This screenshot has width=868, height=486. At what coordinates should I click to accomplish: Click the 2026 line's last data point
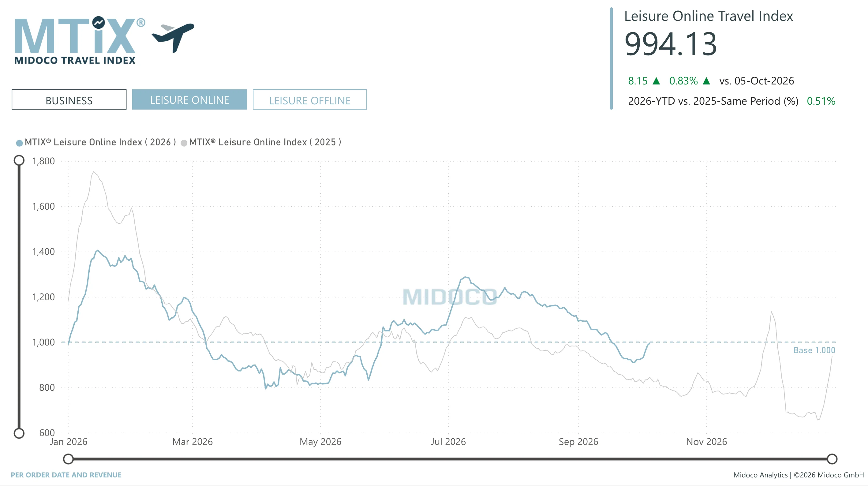[x=650, y=343]
